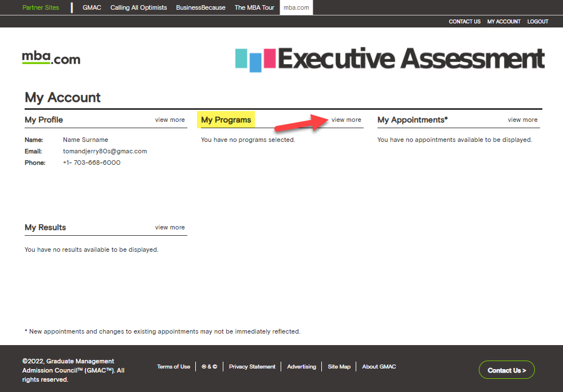View more of My Profile
The image size is (563, 392).
tap(170, 120)
